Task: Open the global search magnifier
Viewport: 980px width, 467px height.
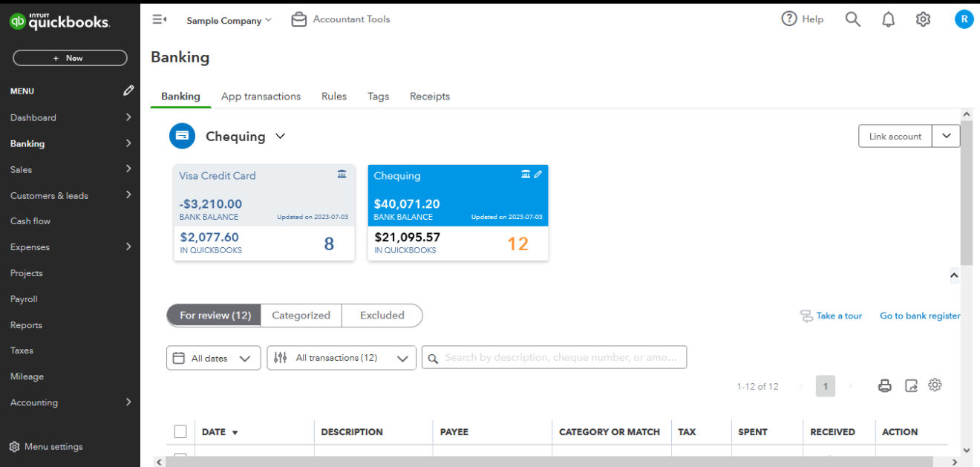Action: click(x=852, y=19)
